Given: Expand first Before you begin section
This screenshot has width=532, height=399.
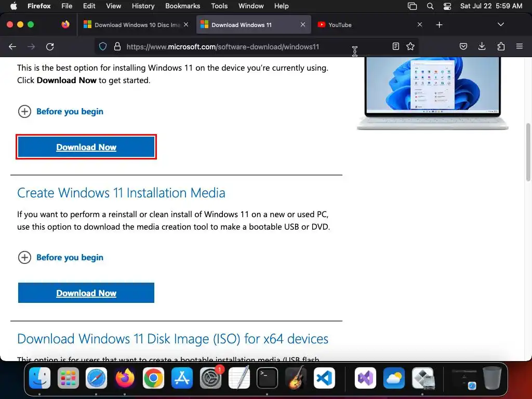Looking at the screenshot, I should point(60,111).
